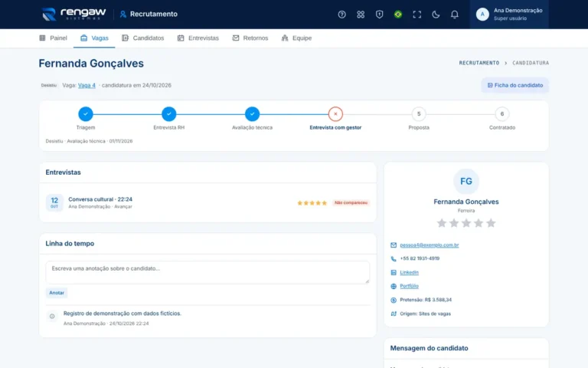The width and height of the screenshot is (588, 368).
Task: Open the Retornos tab
Action: click(250, 38)
